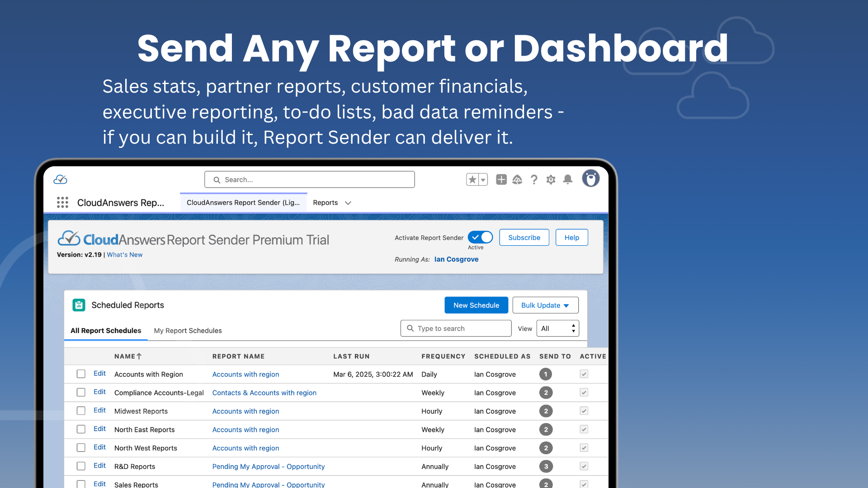Click send-to badge for Accounts with Region
This screenshot has height=488, width=868.
[x=546, y=374]
